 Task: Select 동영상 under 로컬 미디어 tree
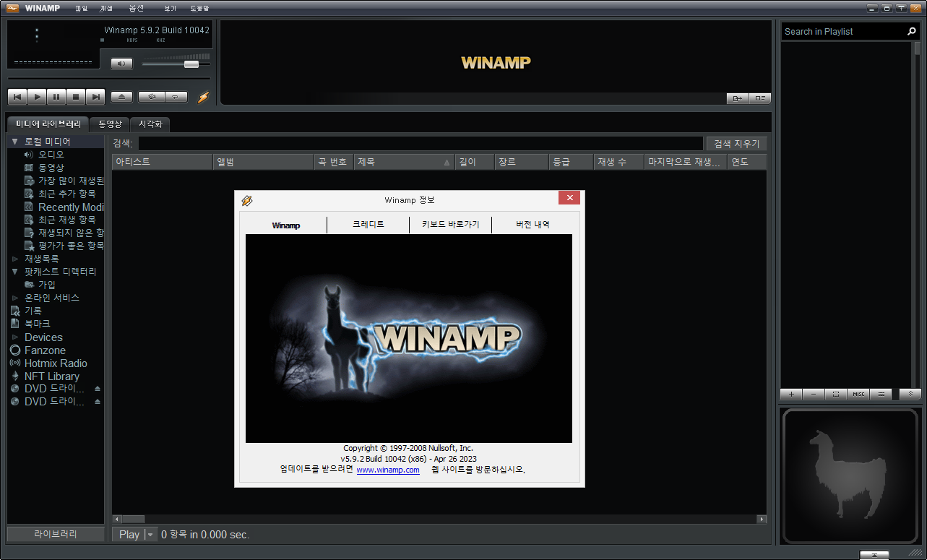point(51,168)
